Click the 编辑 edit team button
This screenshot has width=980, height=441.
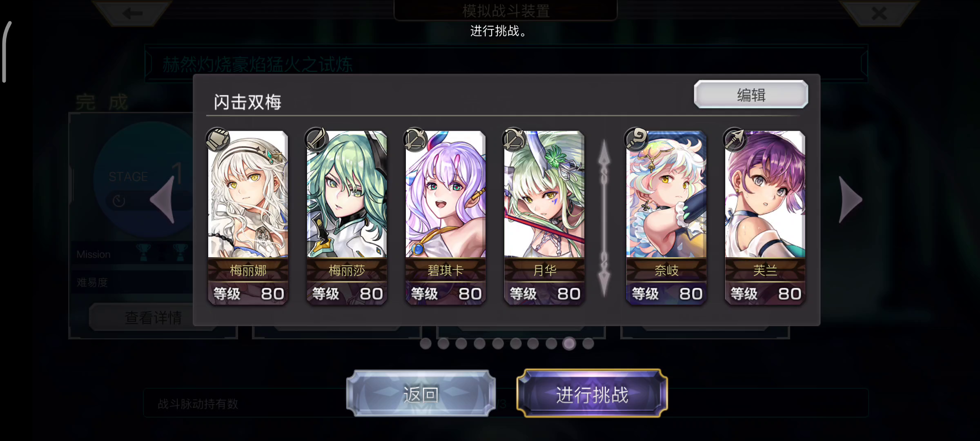(751, 95)
